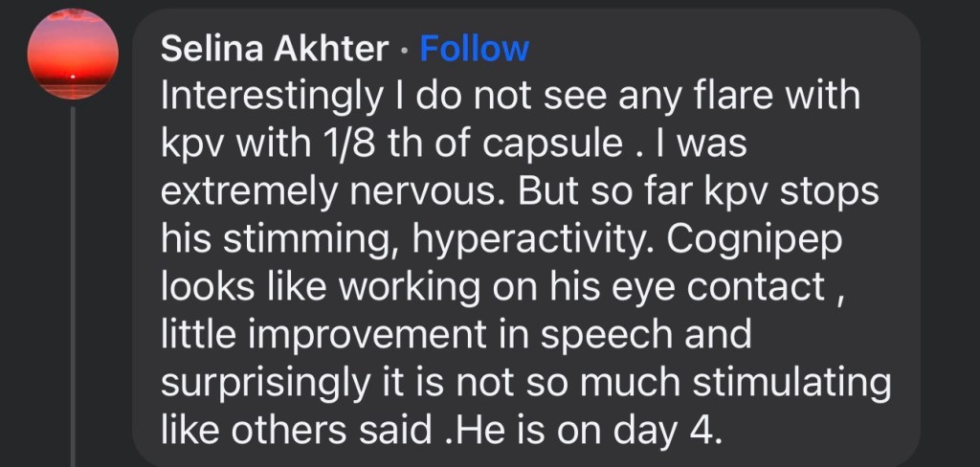Click the word "surprisingly" in the comment

pyautogui.click(x=257, y=378)
